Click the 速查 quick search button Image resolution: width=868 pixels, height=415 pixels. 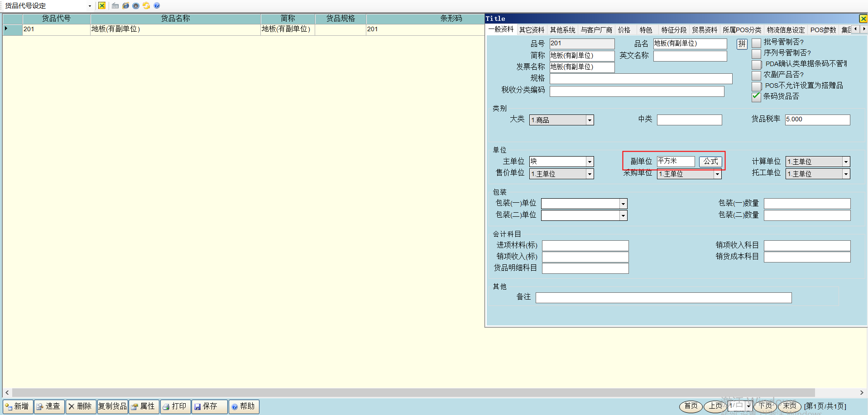pos(49,406)
